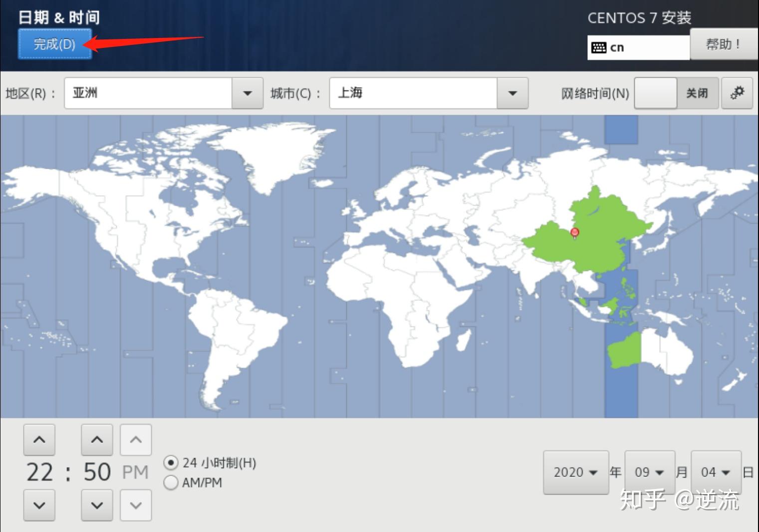Decrease the minutes using the down arrow

coord(97,506)
